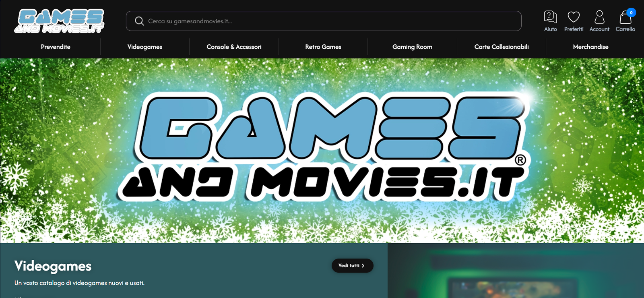Click the blurred gaming room image
The height and width of the screenshot is (298, 644).
point(516,271)
